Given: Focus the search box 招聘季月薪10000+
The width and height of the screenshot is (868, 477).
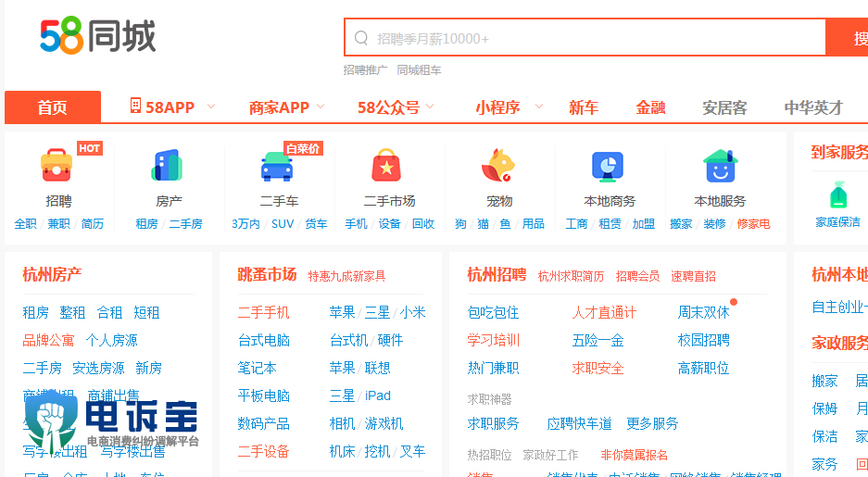Looking at the screenshot, I should [585, 38].
